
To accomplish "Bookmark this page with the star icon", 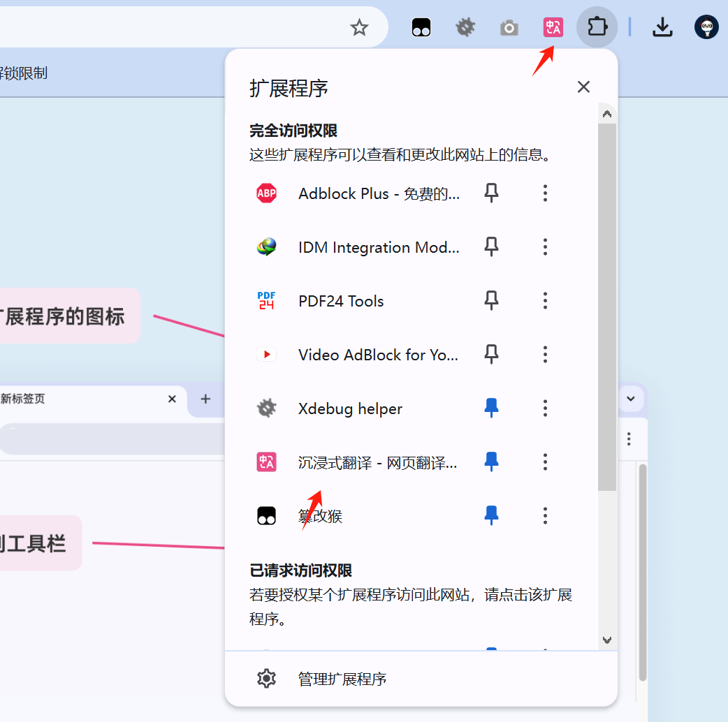I will click(359, 27).
